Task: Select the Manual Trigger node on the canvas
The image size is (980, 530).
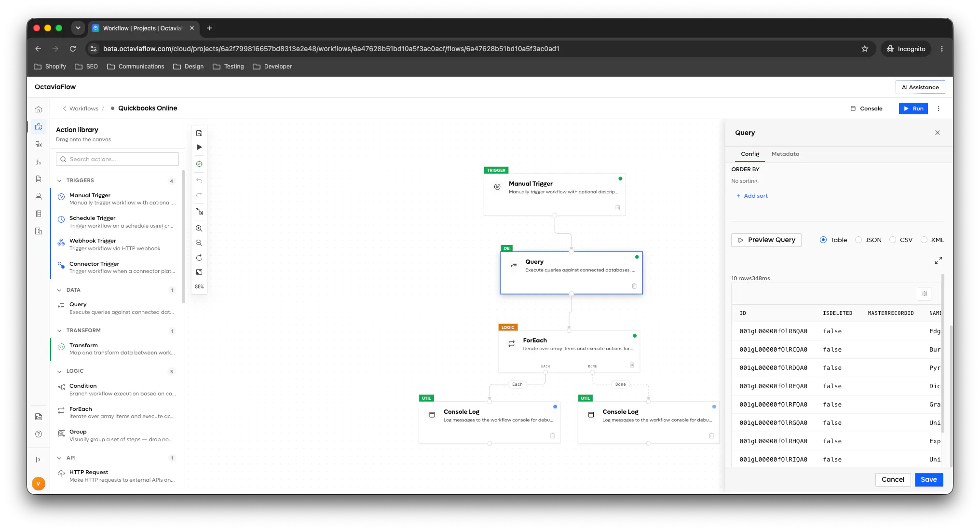Action: click(555, 194)
